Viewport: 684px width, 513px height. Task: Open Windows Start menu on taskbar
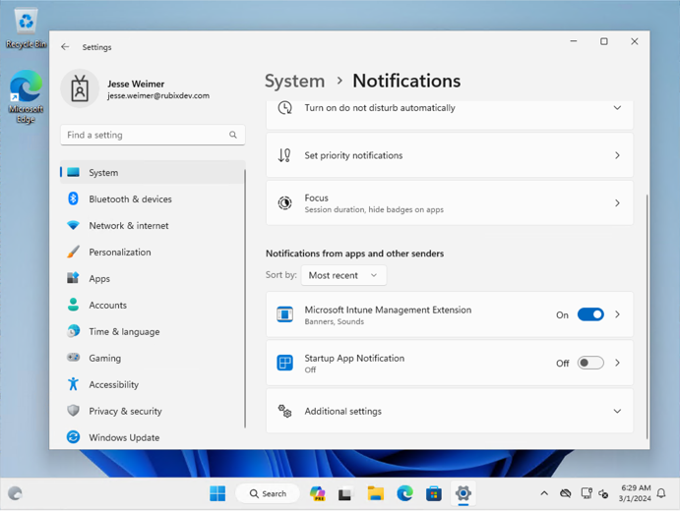pyautogui.click(x=219, y=496)
